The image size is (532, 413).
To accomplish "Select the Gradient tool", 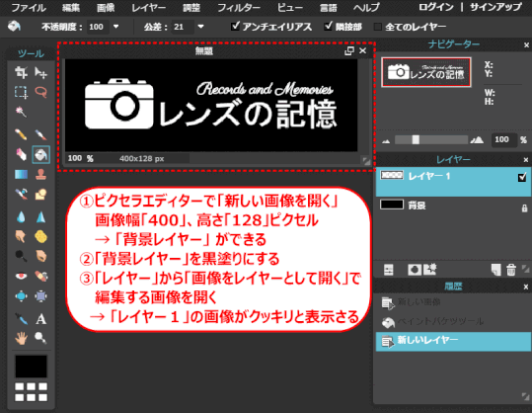I will [21, 174].
